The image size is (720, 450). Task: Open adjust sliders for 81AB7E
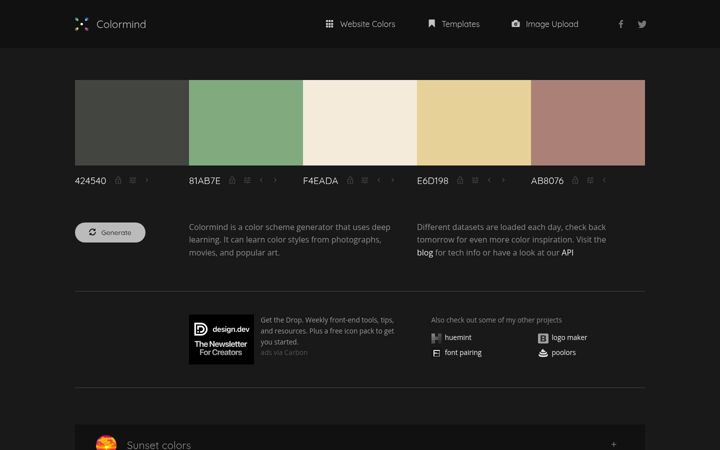click(247, 180)
